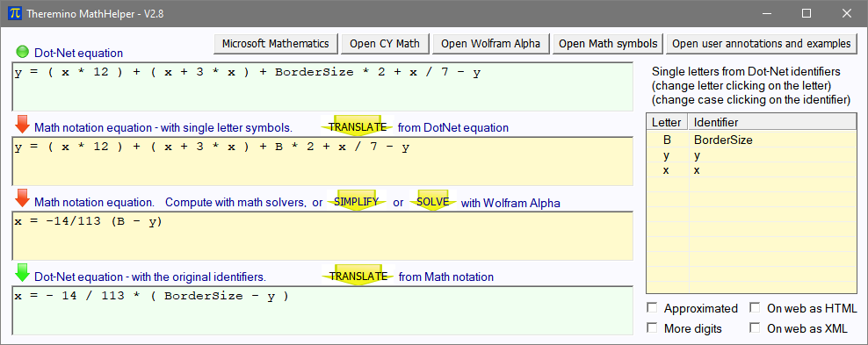The height and width of the screenshot is (345, 868).
Task: Click the BorderSize identifier cell
Action: tap(772, 140)
